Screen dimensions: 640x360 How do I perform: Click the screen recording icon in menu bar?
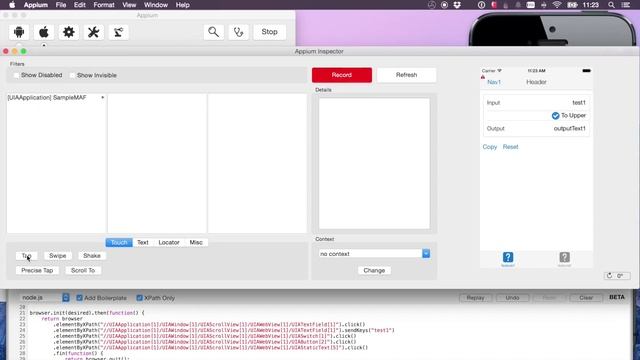coord(444,5)
